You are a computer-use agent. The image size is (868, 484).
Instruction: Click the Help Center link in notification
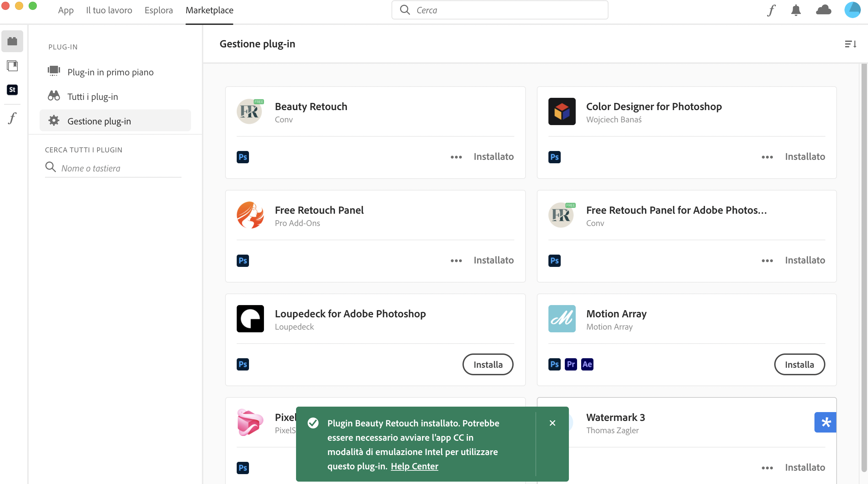pyautogui.click(x=414, y=466)
